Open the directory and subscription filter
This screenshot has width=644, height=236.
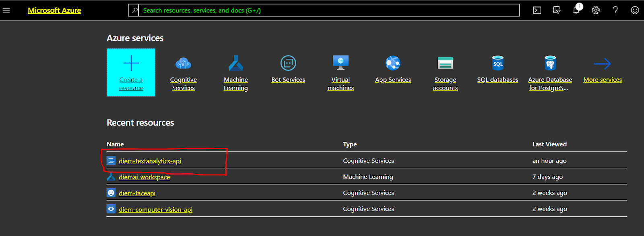click(557, 10)
